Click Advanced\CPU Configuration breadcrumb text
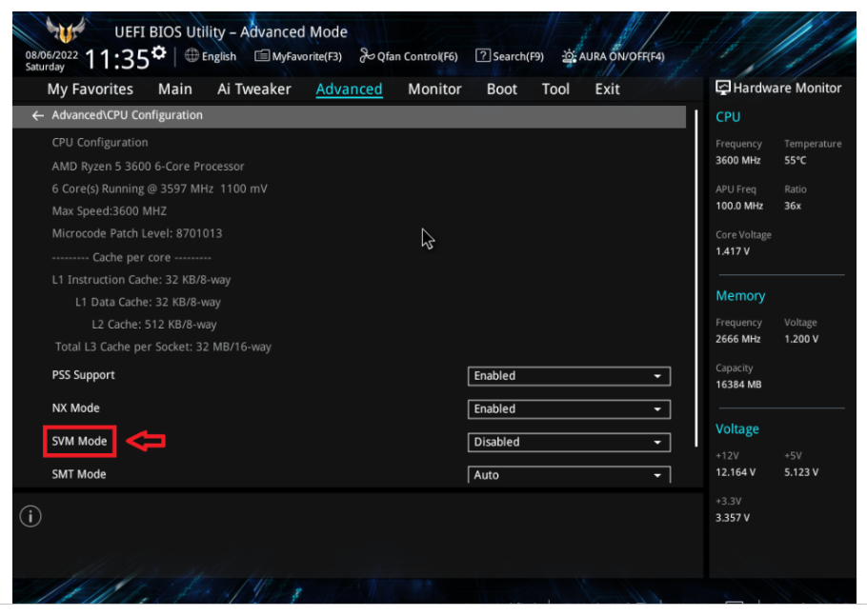Screen dimensions: 867x616 [127, 115]
